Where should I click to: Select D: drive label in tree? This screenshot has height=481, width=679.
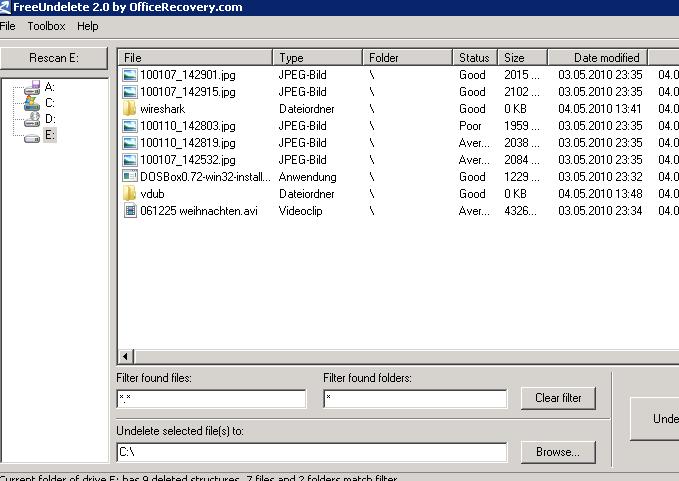coord(50,119)
